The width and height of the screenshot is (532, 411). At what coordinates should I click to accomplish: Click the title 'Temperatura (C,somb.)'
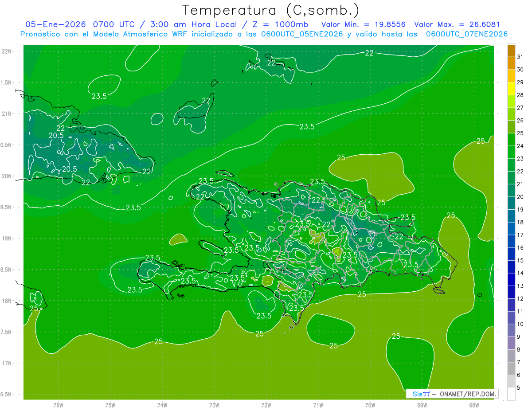pyautogui.click(x=271, y=10)
